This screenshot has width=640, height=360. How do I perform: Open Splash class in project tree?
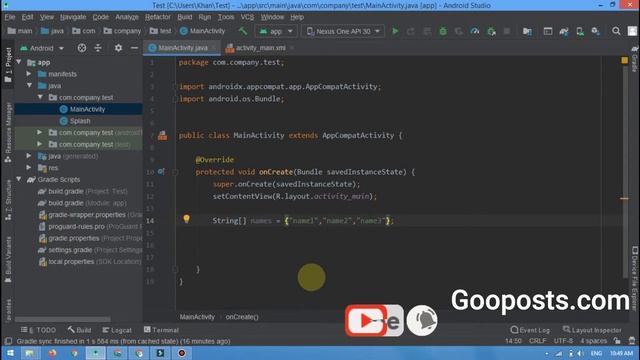coord(80,121)
